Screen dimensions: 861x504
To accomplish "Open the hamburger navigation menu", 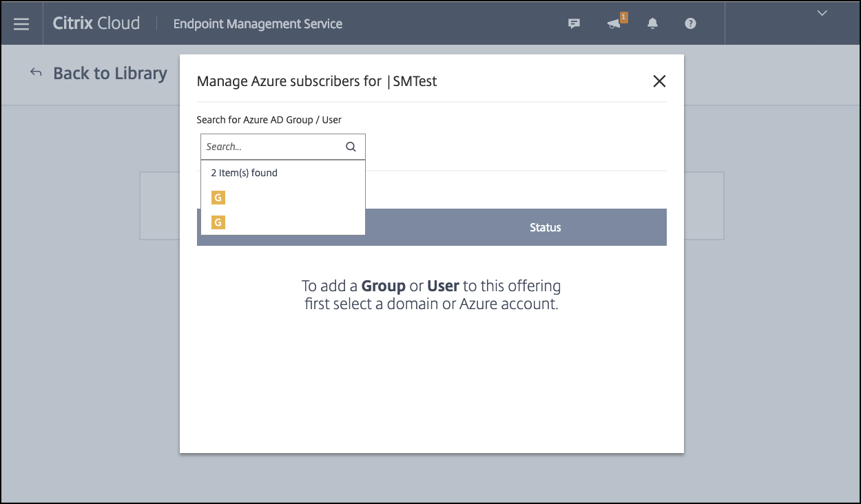I will pyautogui.click(x=21, y=24).
